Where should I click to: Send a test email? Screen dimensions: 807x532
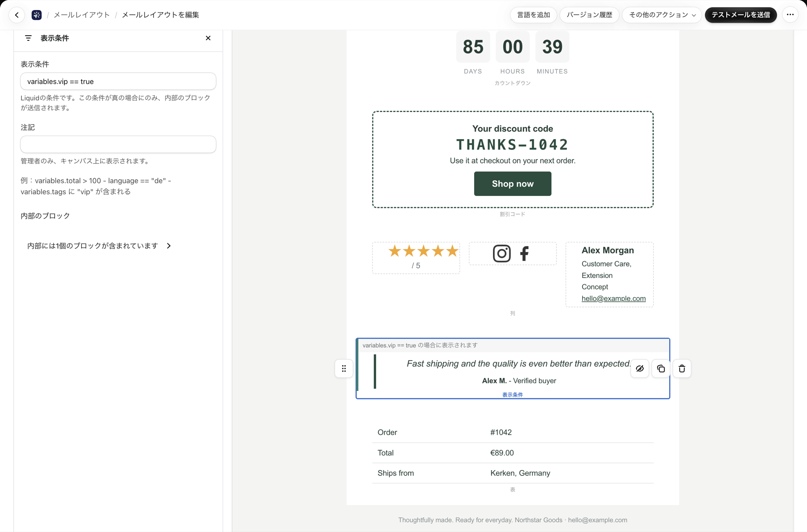pos(741,15)
